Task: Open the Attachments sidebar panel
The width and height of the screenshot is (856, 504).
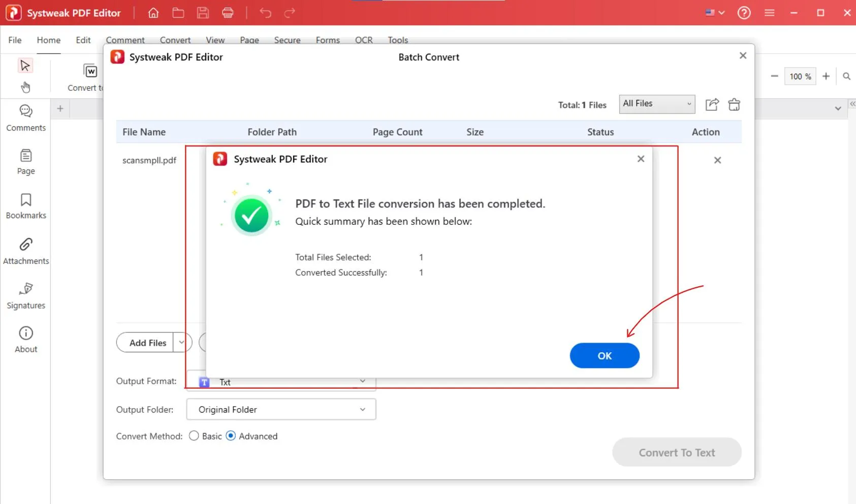Action: [26, 251]
